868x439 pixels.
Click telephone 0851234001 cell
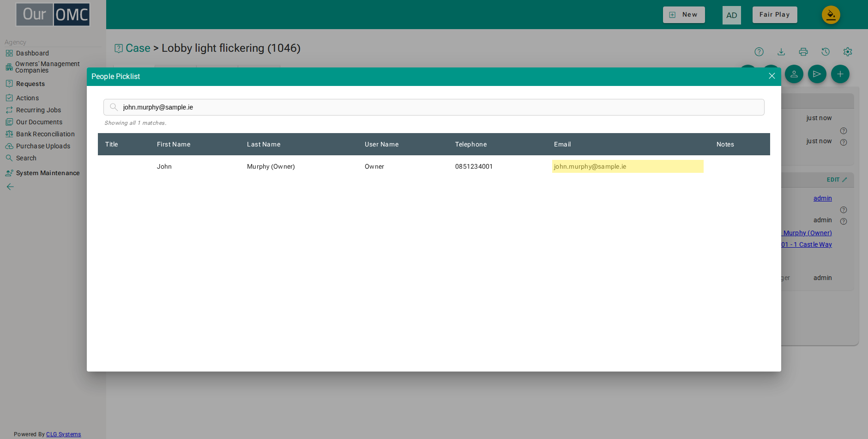pyautogui.click(x=474, y=166)
